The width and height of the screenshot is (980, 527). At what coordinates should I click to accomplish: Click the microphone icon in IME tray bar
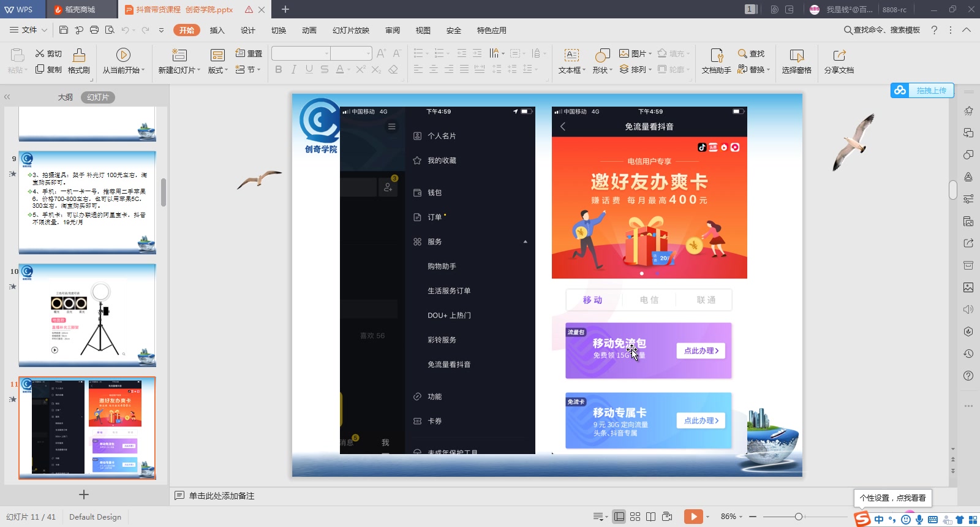919,520
